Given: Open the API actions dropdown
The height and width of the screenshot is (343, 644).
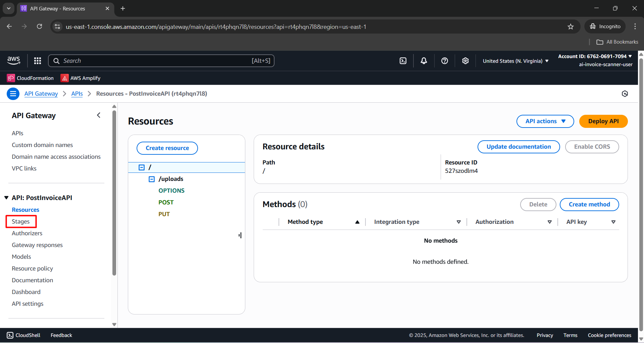Looking at the screenshot, I should 545,121.
